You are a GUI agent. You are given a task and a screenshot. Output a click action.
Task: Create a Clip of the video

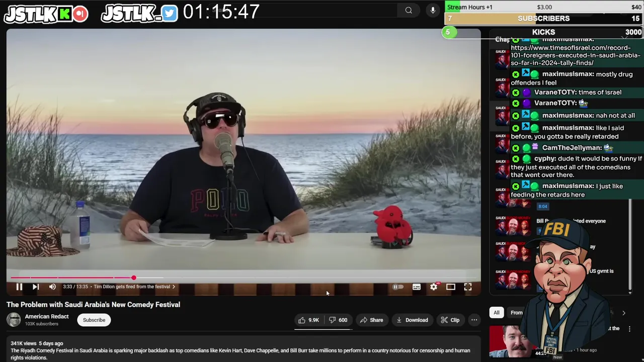pos(450,320)
